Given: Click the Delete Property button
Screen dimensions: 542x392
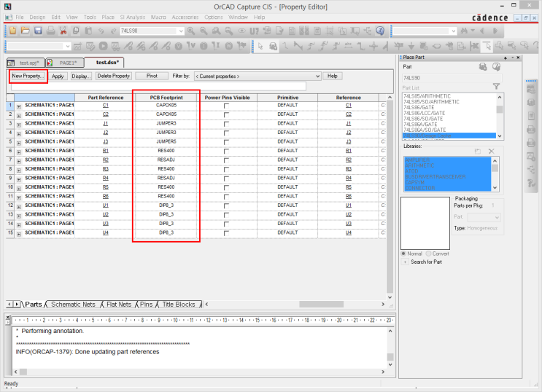Looking at the screenshot, I should [x=113, y=76].
